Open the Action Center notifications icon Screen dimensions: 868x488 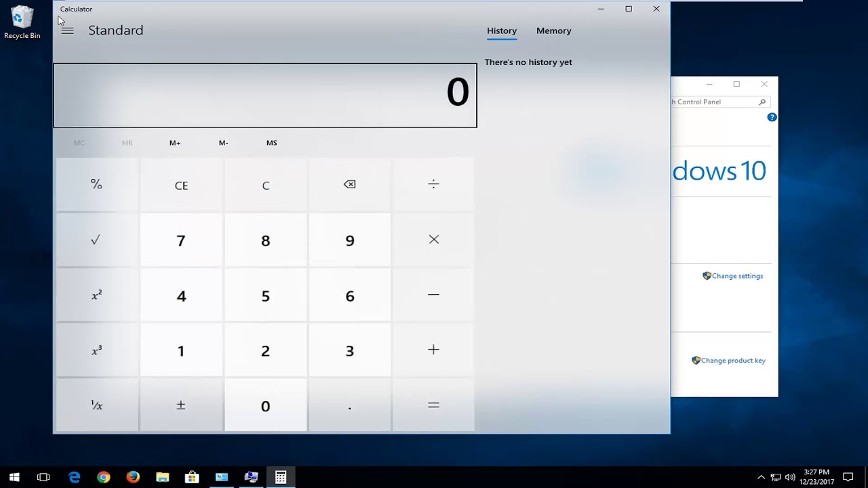848,477
